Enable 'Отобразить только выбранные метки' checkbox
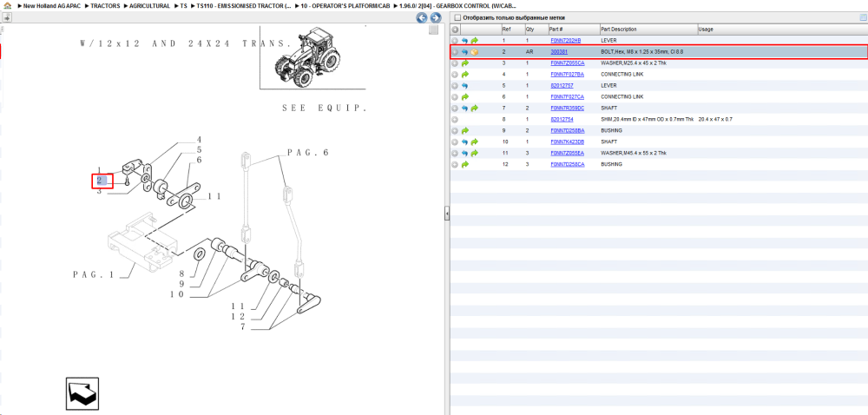 [457, 17]
